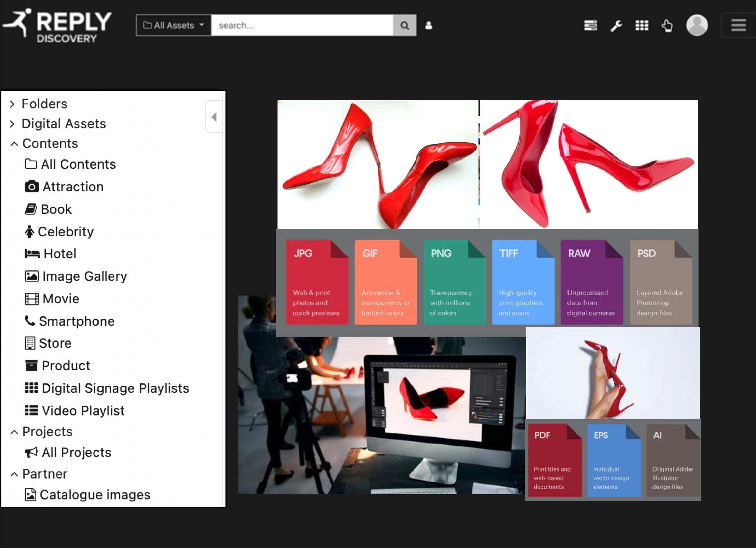Open the grid apps icon
Screen dimensions: 756x548
click(x=642, y=26)
